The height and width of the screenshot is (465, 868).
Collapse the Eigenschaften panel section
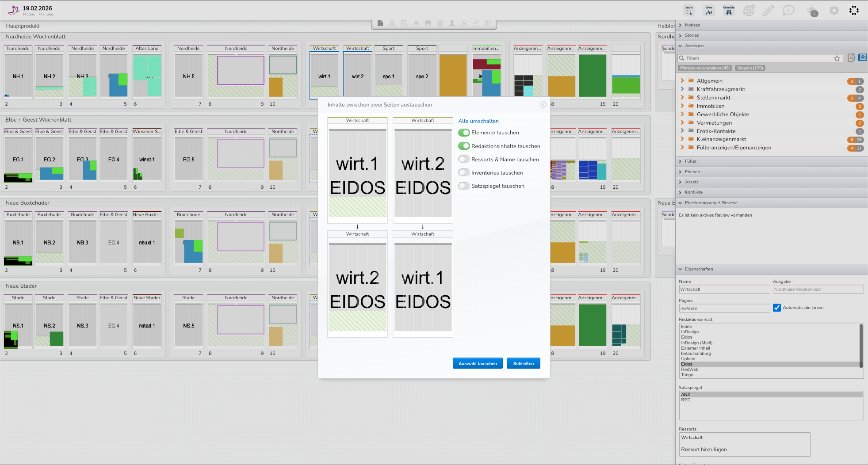coord(681,269)
